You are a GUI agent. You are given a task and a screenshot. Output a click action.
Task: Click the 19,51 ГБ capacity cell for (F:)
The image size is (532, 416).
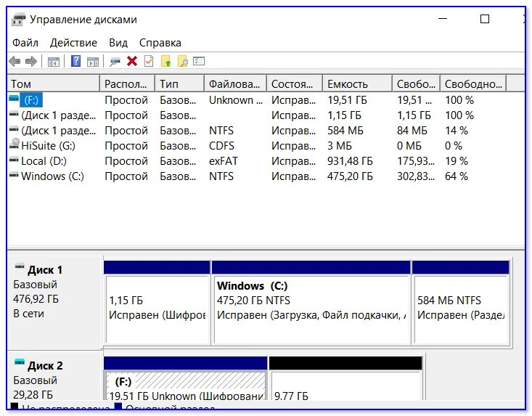coord(347,100)
